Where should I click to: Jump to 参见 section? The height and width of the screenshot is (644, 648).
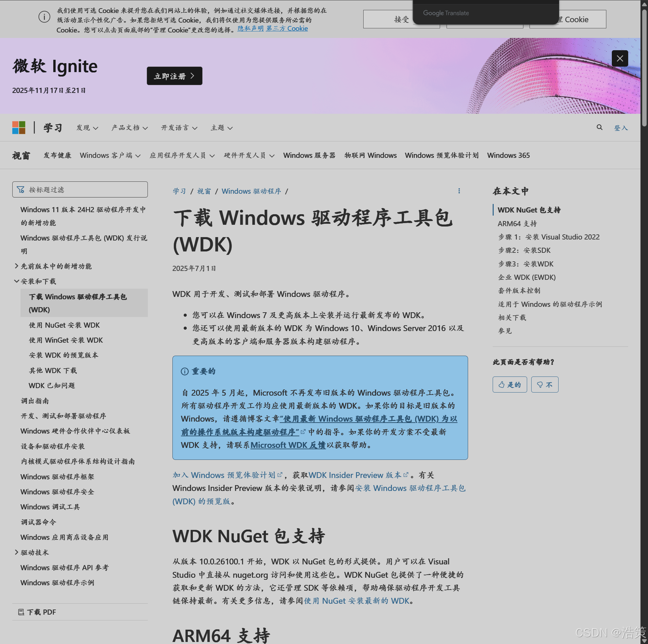[505, 331]
